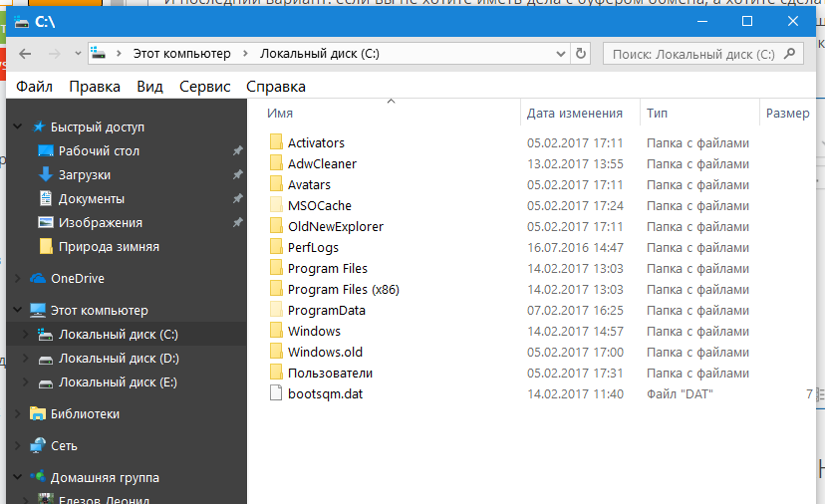Click date 13.02.2017 13:55 of AdwCleaner
Image resolution: width=825 pixels, height=504 pixels.
click(x=575, y=163)
